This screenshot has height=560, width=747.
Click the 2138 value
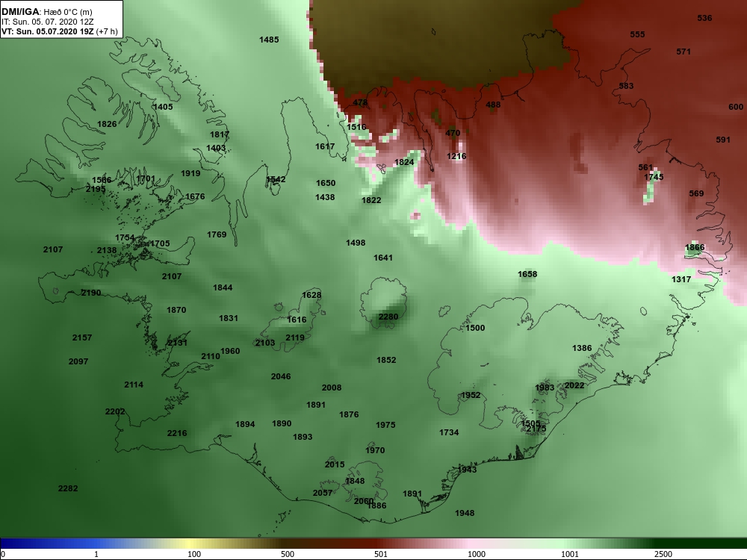(107, 250)
